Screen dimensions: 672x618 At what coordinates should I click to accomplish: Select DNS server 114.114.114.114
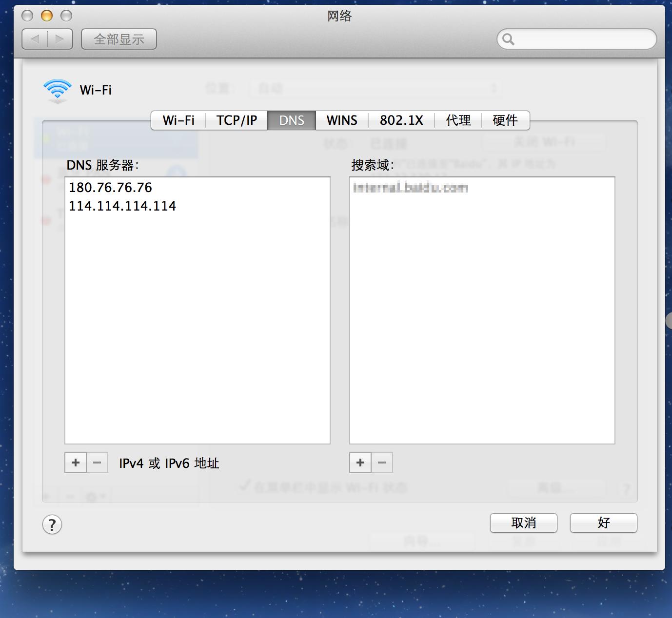coord(122,206)
